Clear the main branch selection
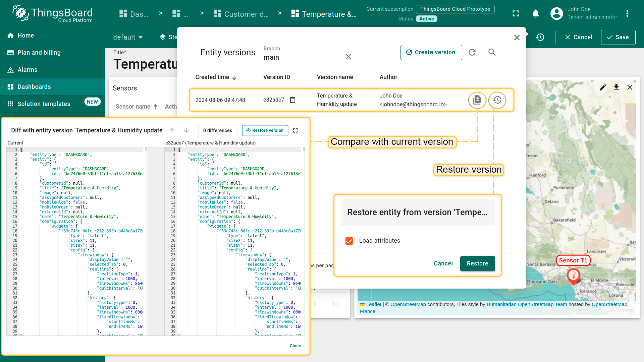 coord(348,57)
